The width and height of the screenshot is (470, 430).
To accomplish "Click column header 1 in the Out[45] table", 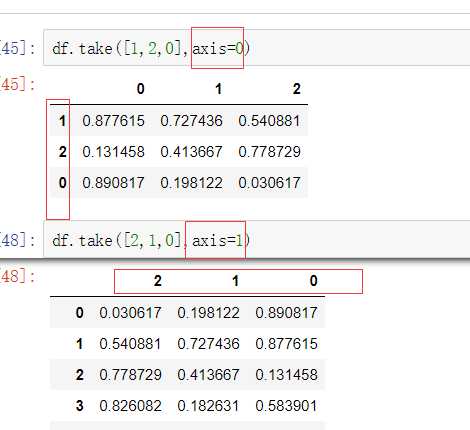I will click(x=218, y=89).
